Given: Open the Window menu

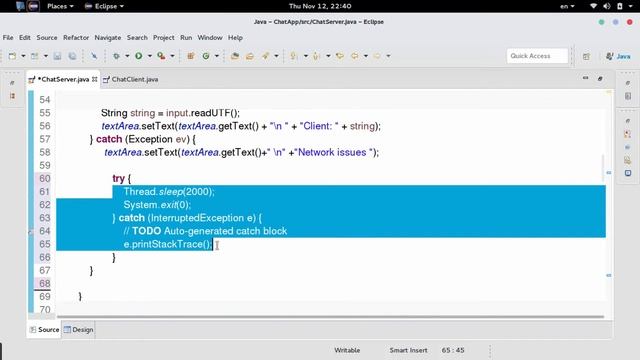Looking at the screenshot, I should pos(210,38).
